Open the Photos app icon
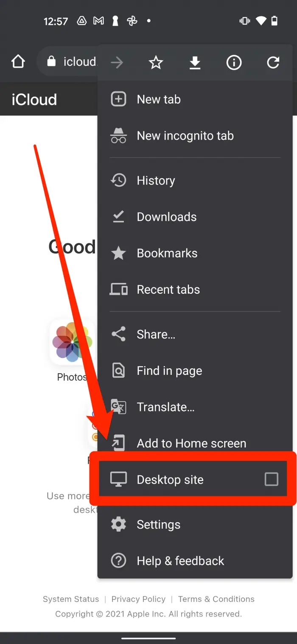 click(x=72, y=342)
